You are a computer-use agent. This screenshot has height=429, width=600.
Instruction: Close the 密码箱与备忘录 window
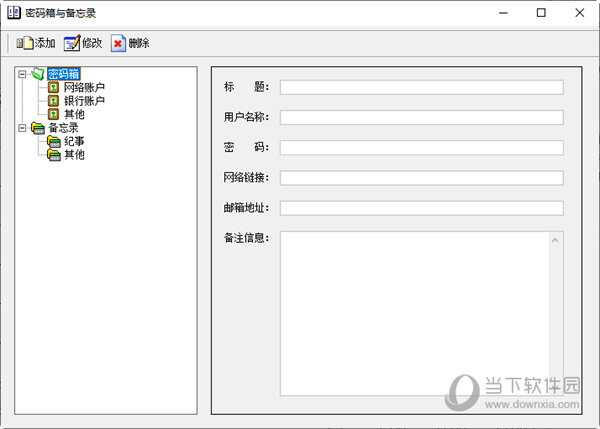coord(580,13)
